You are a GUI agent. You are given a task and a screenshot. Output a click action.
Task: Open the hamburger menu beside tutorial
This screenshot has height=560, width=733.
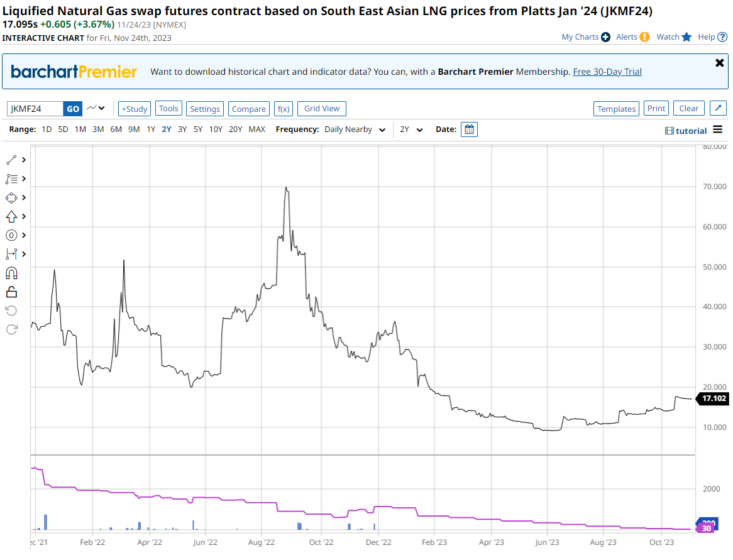[x=719, y=131]
